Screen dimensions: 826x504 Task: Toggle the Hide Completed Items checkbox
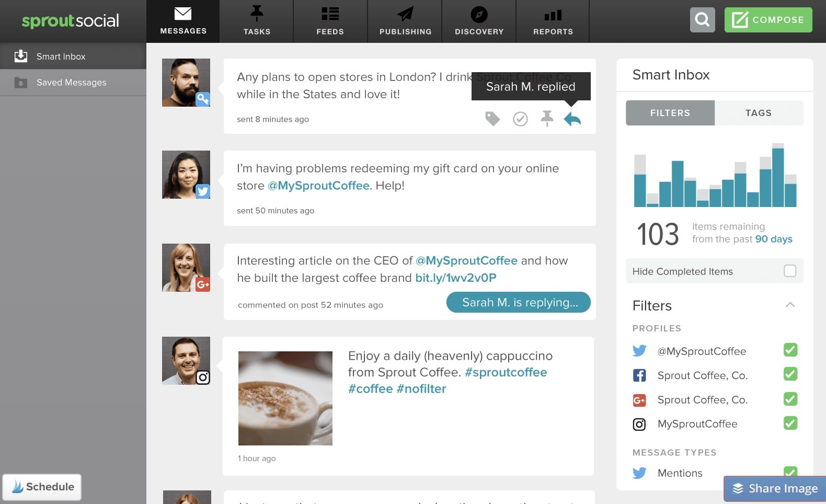coord(790,271)
